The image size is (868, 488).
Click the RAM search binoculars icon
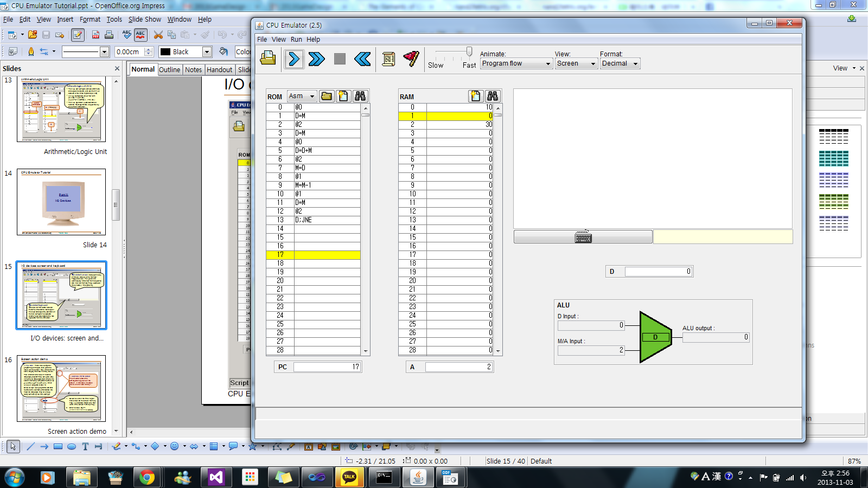point(493,96)
